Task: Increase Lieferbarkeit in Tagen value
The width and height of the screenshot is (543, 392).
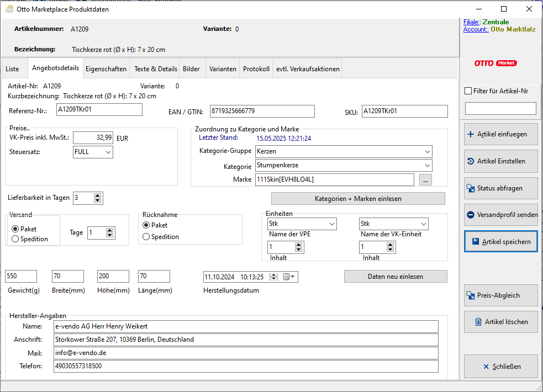Action: pyautogui.click(x=98, y=196)
